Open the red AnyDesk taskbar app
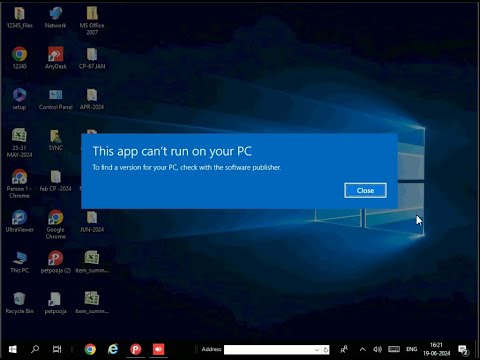 158,349
